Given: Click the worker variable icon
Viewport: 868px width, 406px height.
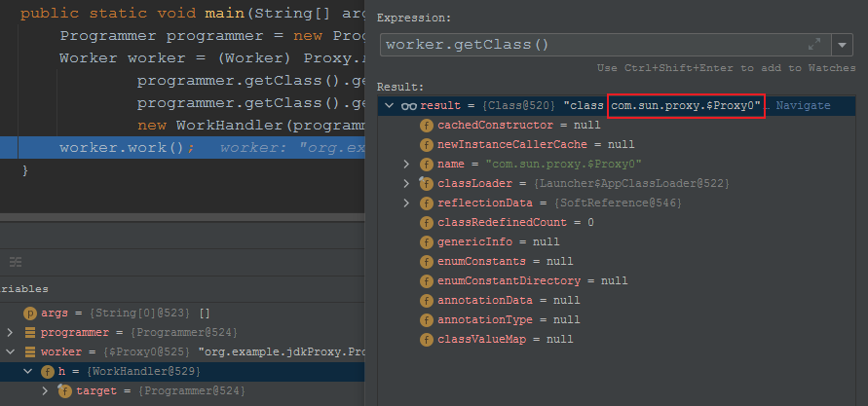Looking at the screenshot, I should pyautogui.click(x=30, y=352).
